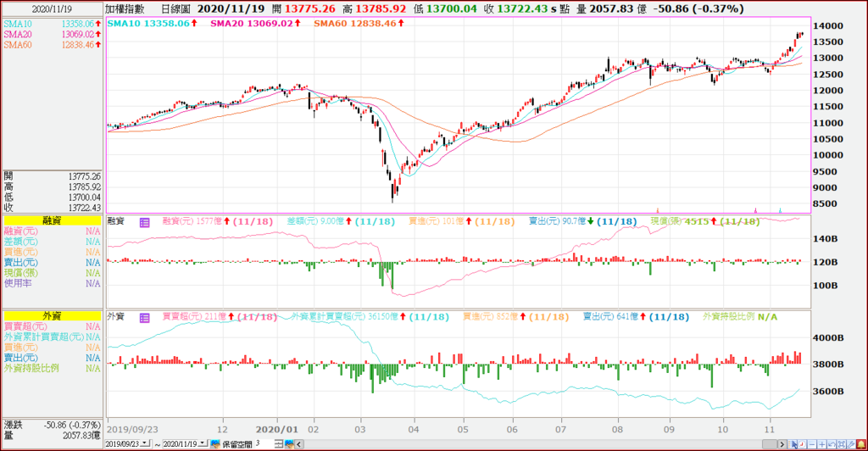This screenshot has width=868, height=451.
Task: Select the cursor pointer tool icon
Action: pos(793,444)
